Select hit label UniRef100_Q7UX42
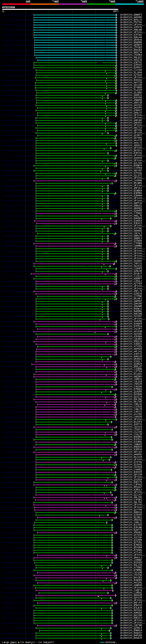The height and width of the screenshot is (644, 146). point(131,173)
